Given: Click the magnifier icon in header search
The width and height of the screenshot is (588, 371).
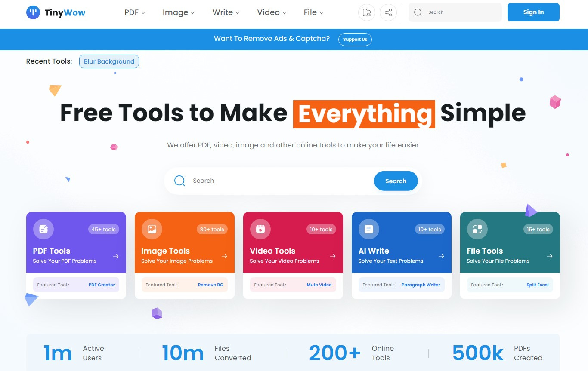Looking at the screenshot, I should click(418, 12).
